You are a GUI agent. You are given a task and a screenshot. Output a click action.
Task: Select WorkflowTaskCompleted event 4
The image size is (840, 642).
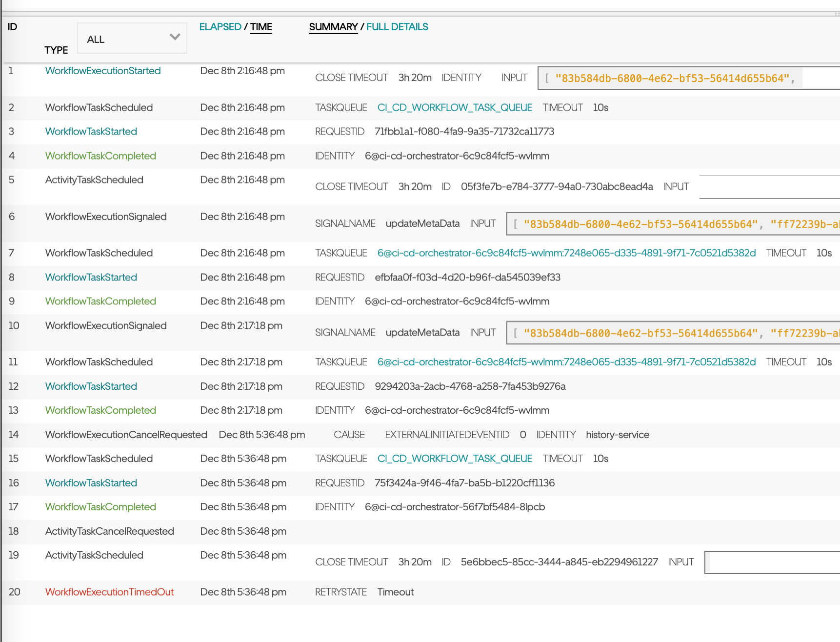click(x=100, y=156)
